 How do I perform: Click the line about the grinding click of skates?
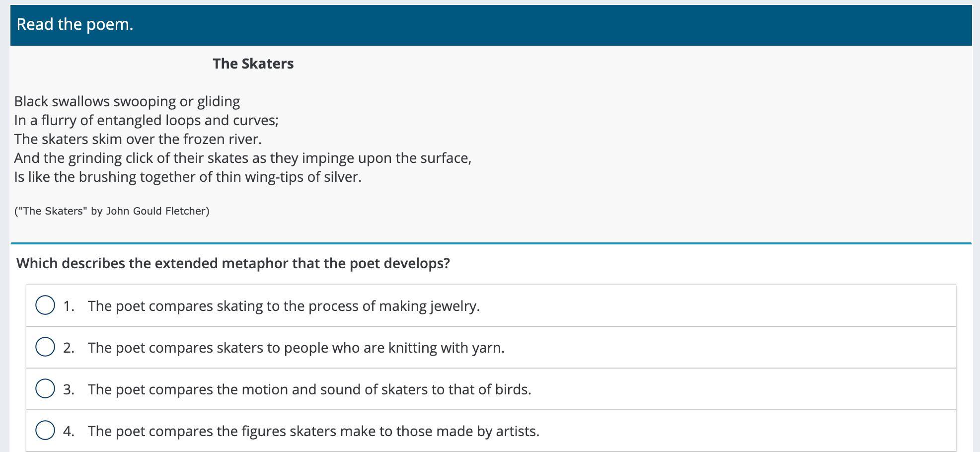point(242,158)
